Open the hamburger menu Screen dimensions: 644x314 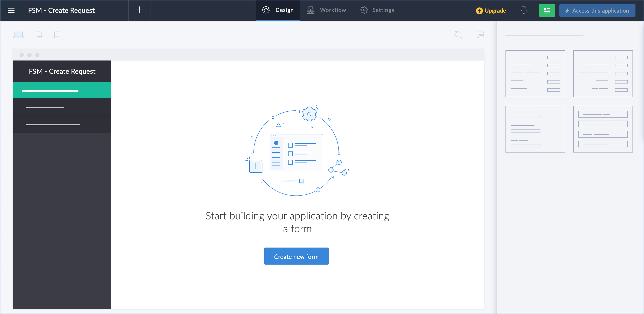point(11,10)
